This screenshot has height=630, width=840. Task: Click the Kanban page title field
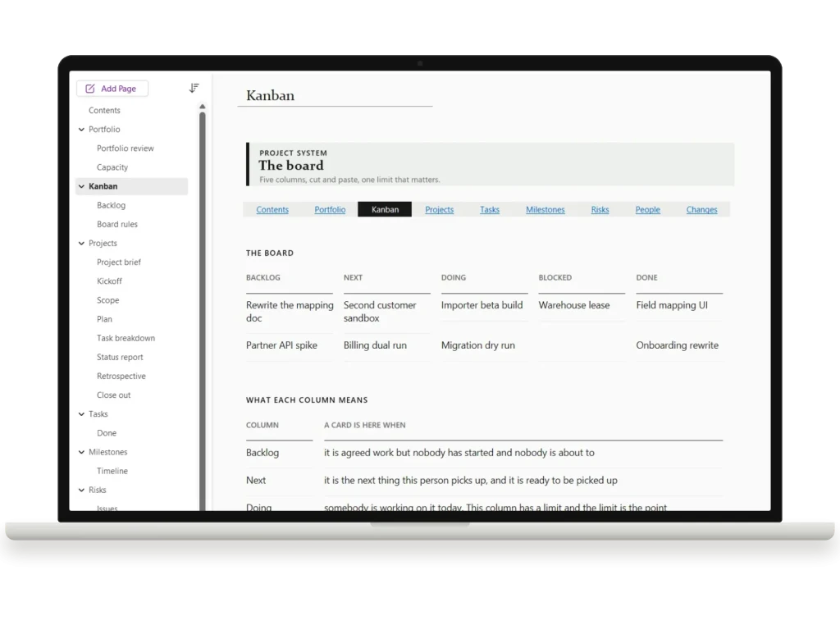[335, 95]
